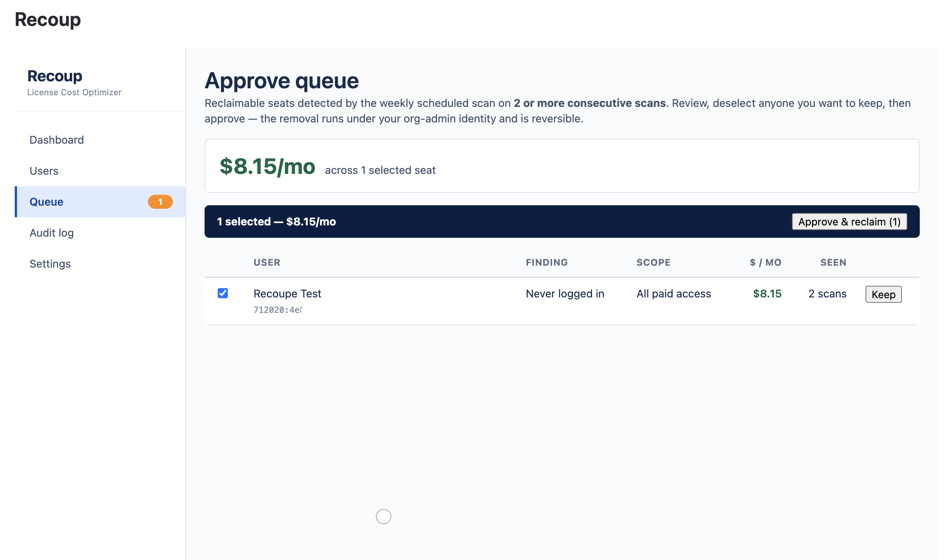Click the USER column header
Image resolution: width=950 pixels, height=560 pixels.
(x=267, y=262)
